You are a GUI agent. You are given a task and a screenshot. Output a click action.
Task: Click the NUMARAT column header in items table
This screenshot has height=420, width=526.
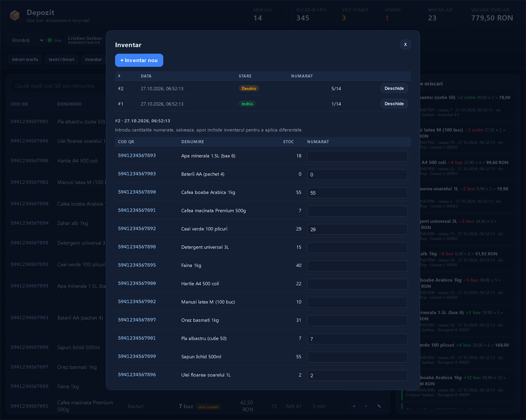tap(318, 142)
